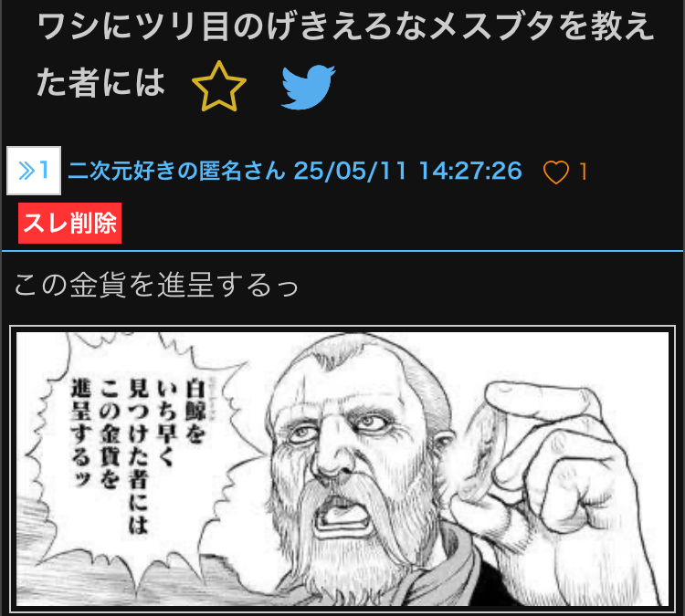Click the double chevron in the >>1 box
The image size is (685, 616).
click(x=26, y=171)
